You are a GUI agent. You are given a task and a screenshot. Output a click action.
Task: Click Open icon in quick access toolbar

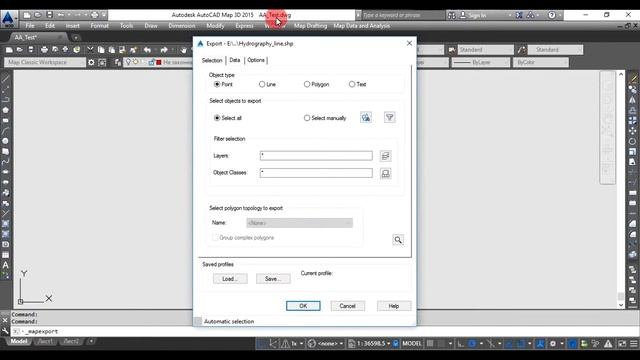pyautogui.click(x=38, y=15)
